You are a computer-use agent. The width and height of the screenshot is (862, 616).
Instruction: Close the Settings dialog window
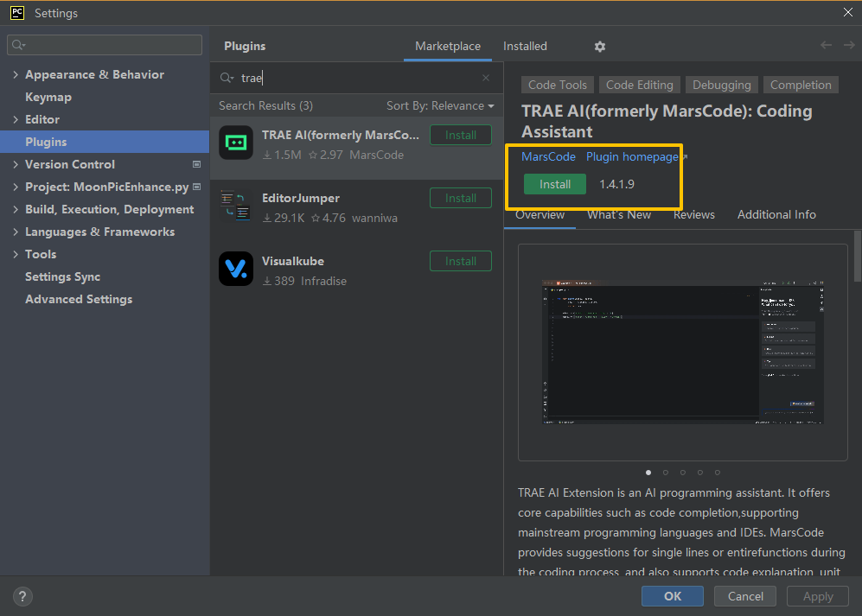(847, 13)
